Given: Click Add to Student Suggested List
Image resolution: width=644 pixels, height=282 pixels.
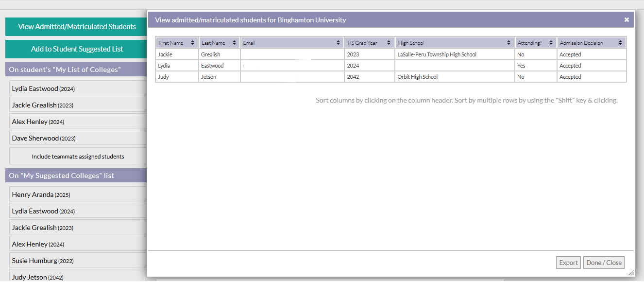Looking at the screenshot, I should tap(77, 49).
